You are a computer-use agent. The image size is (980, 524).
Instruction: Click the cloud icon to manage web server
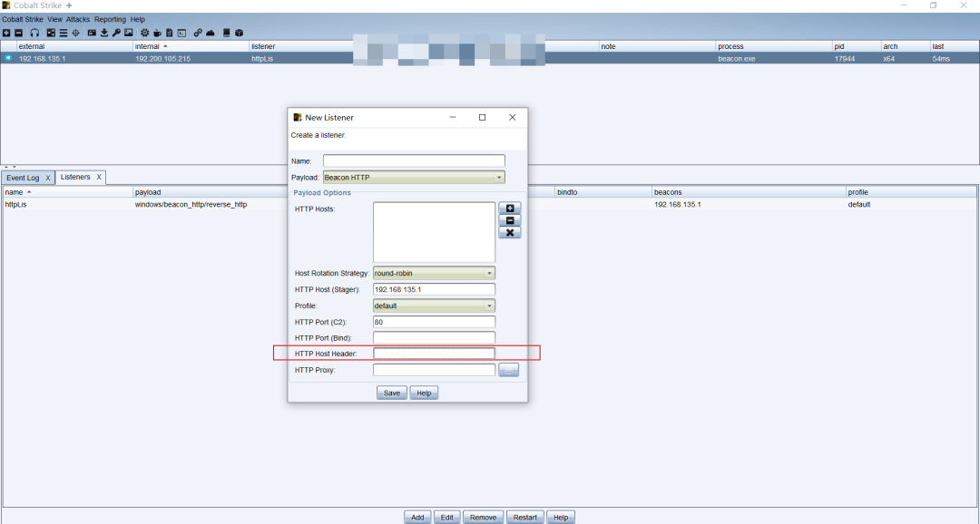pyautogui.click(x=211, y=34)
